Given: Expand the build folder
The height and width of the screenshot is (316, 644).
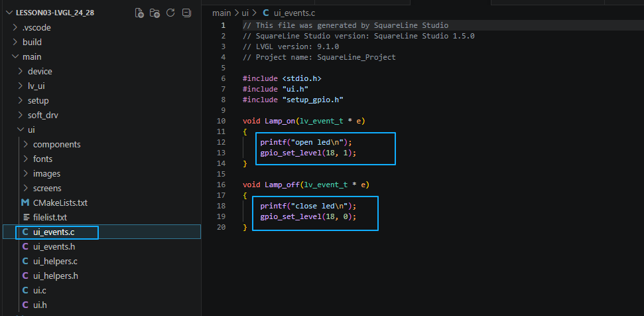Looking at the screenshot, I should [x=15, y=42].
